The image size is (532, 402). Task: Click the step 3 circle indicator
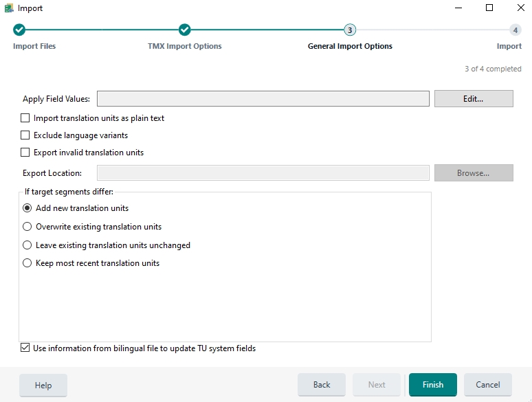pyautogui.click(x=350, y=30)
